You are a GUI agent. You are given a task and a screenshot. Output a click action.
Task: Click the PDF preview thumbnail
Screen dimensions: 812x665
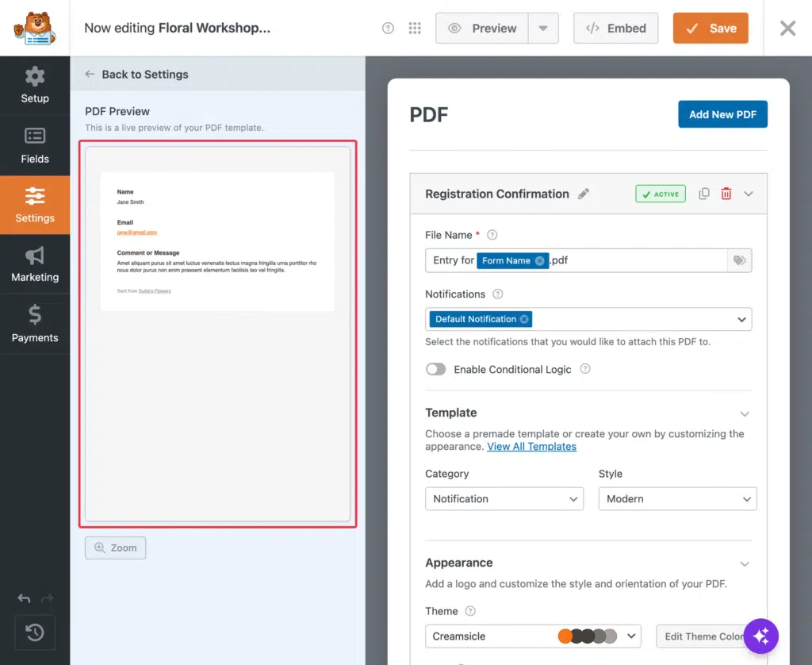[x=217, y=334]
